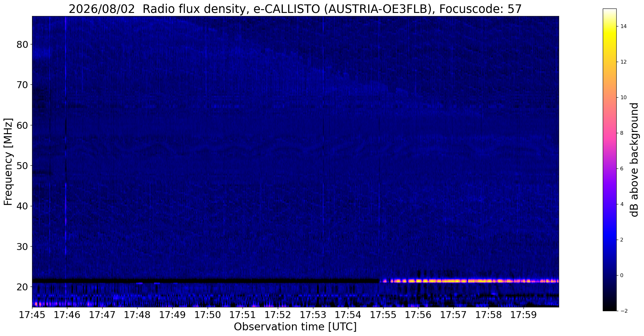
Task: Click the Observation time [UTC] axis label
Action: 295,327
